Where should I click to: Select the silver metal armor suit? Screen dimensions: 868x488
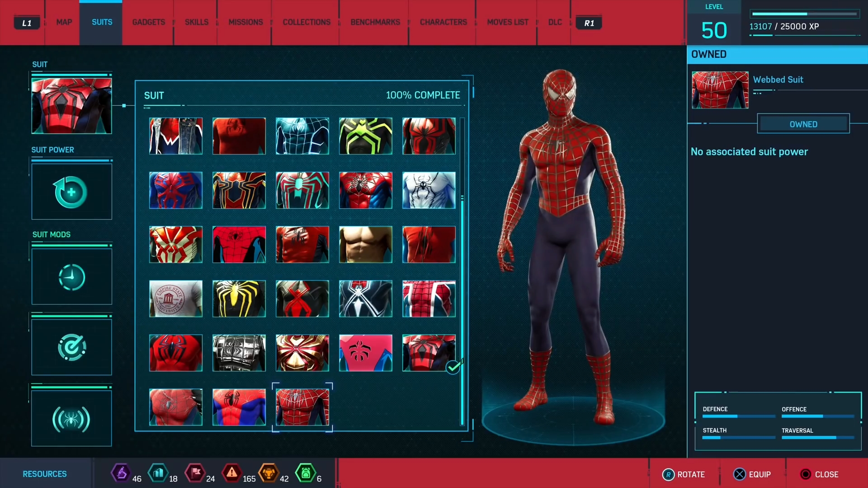[239, 353]
